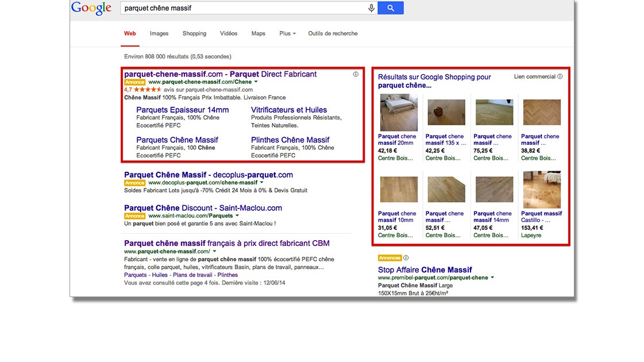Click info icon beside right-column Annonces badge
Screen dimensions: 644x362
pos(406,257)
